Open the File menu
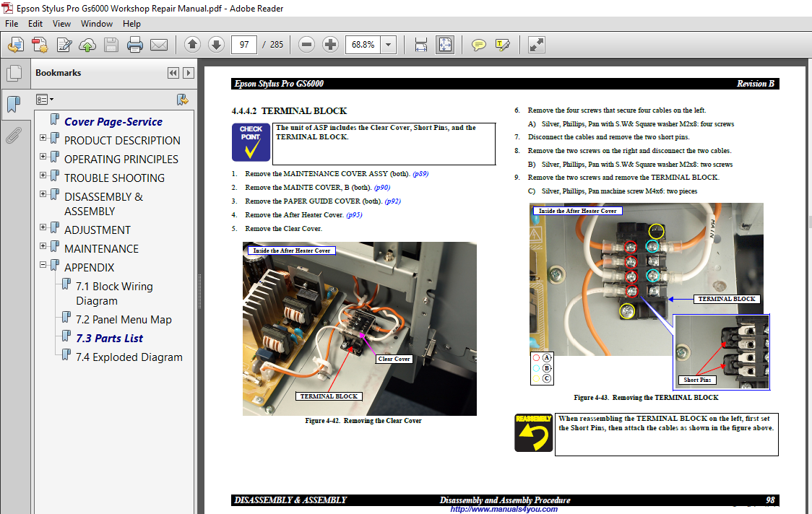 [12, 24]
